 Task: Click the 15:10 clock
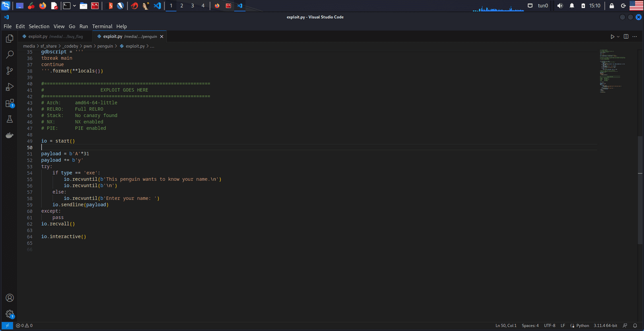(x=594, y=6)
